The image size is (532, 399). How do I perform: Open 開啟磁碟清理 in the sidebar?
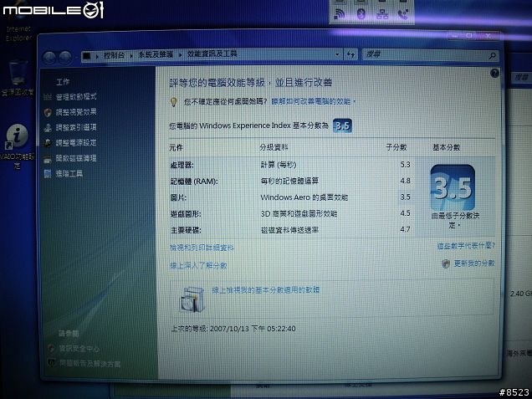pyautogui.click(x=76, y=158)
